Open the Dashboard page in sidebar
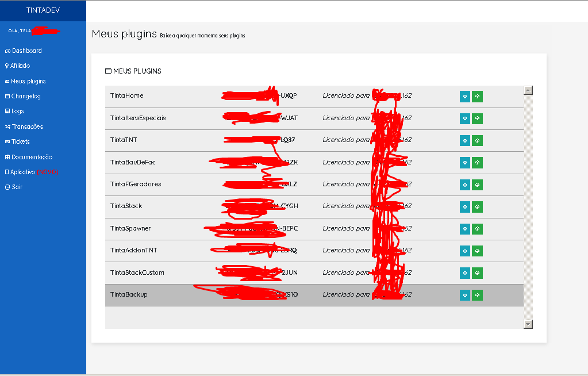 click(x=26, y=51)
